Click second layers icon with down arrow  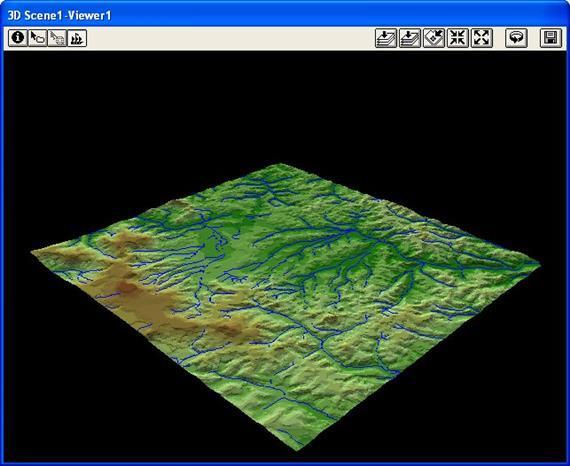click(410, 38)
